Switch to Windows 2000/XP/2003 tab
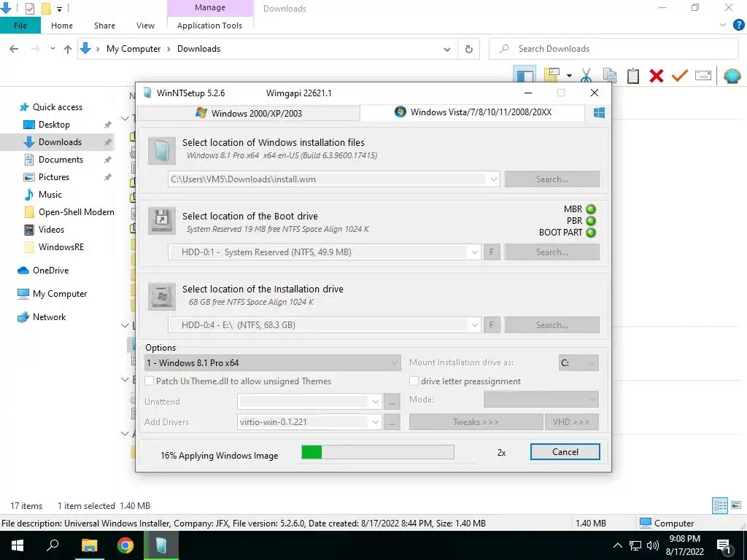Image resolution: width=747 pixels, height=560 pixels. tap(248, 113)
